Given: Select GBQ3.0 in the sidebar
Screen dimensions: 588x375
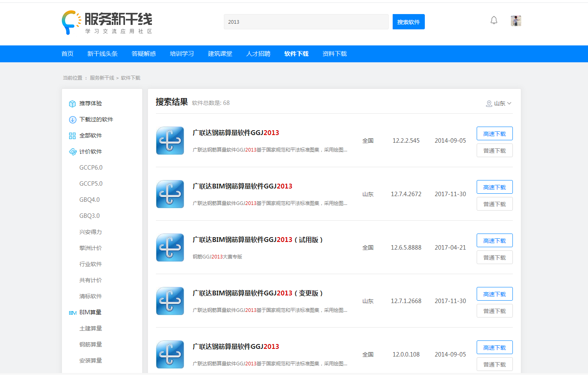Looking at the screenshot, I should (x=90, y=216).
